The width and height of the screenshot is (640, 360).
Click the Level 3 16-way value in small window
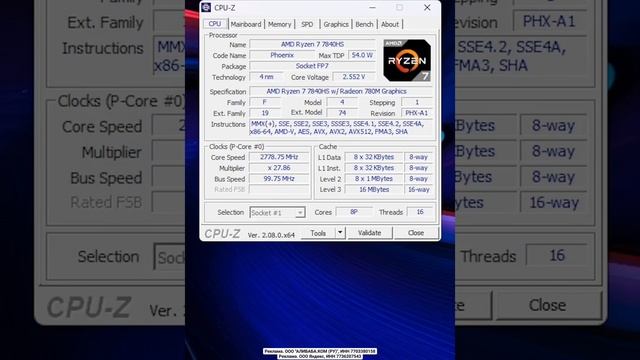[x=418, y=189]
